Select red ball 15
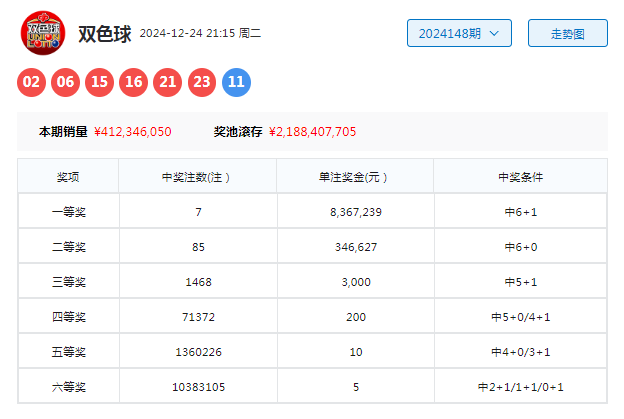 [x=99, y=82]
